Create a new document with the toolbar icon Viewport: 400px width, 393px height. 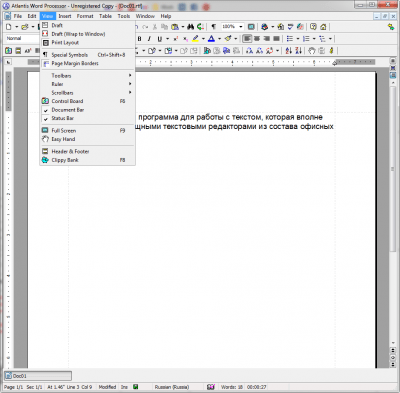coord(9,27)
